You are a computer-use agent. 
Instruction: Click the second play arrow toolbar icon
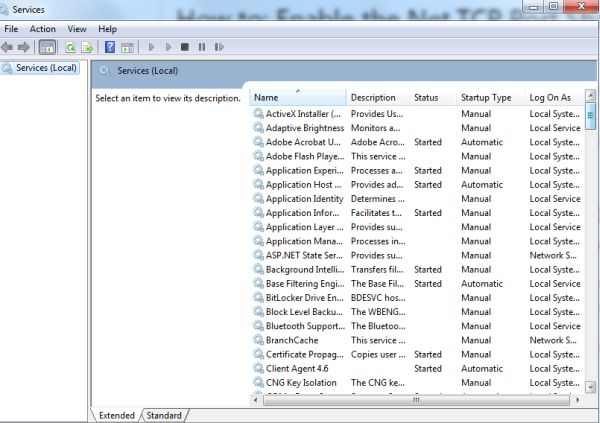(168, 47)
